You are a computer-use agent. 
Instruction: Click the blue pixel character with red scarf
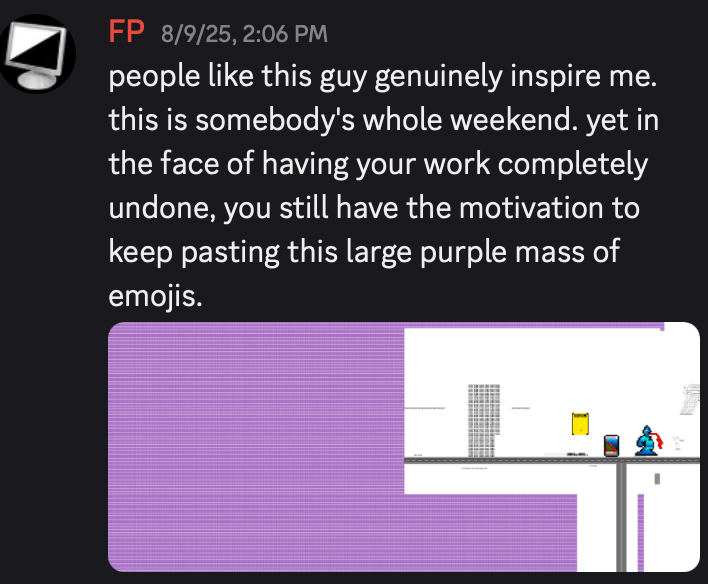(x=648, y=441)
